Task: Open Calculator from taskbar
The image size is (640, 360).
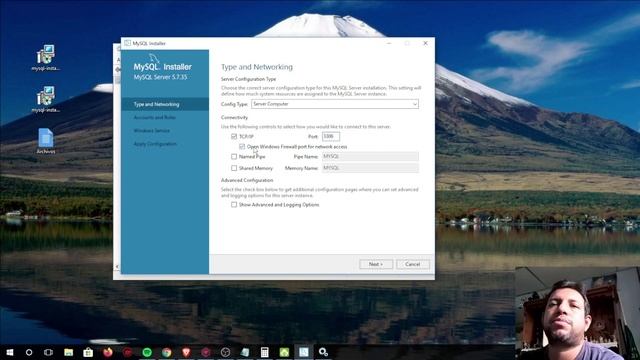Action: [x=264, y=352]
